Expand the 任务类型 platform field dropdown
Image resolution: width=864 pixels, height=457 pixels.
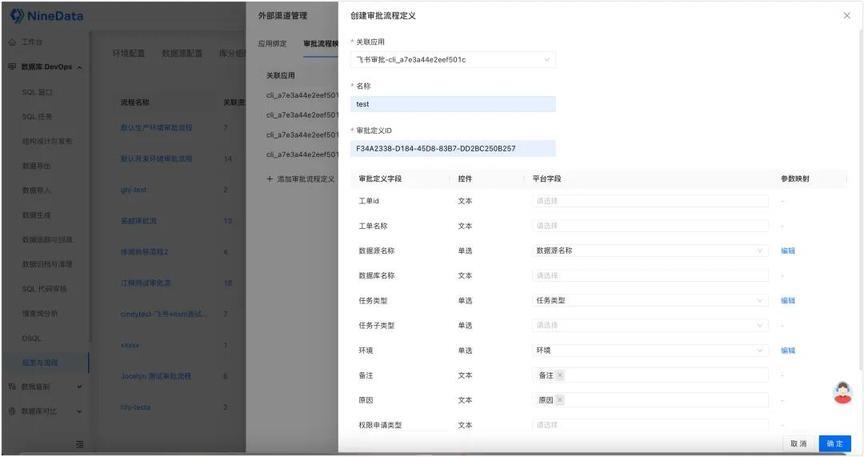click(650, 300)
